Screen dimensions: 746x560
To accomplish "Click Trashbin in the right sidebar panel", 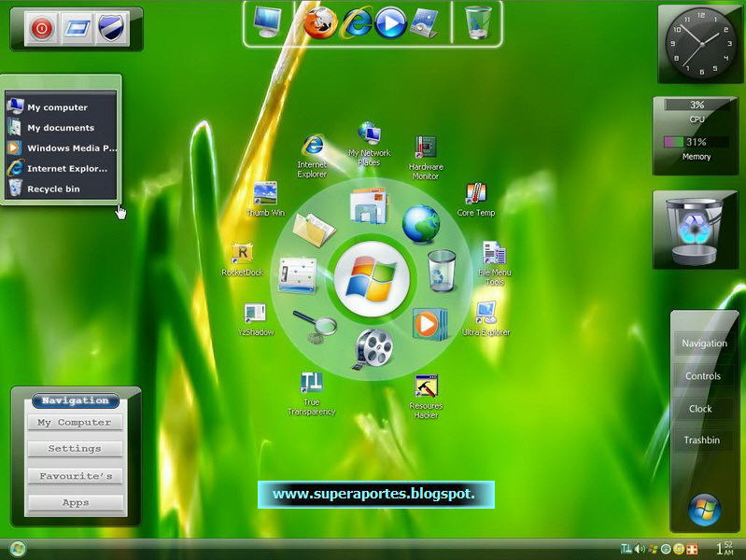I will pyautogui.click(x=702, y=441).
